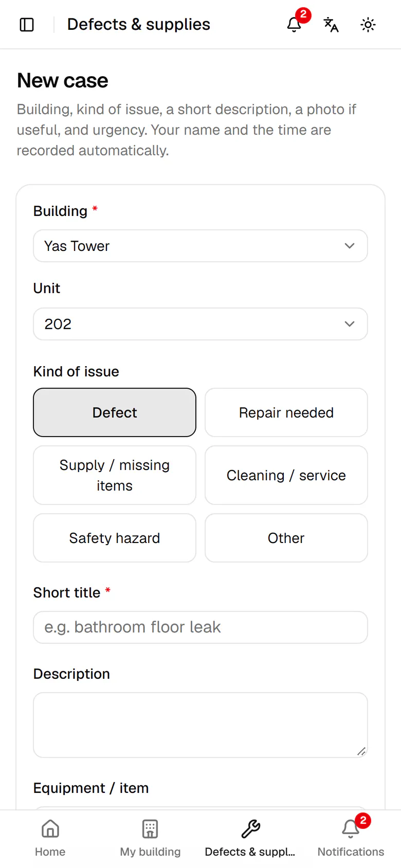Tap the Home house icon
This screenshot has height=868, width=401.
pos(50,829)
